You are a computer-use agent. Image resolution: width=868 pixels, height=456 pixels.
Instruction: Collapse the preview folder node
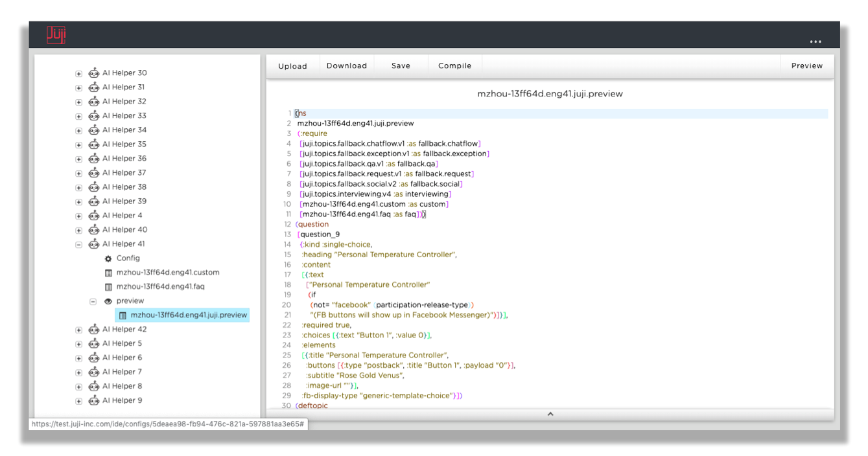coord(93,301)
